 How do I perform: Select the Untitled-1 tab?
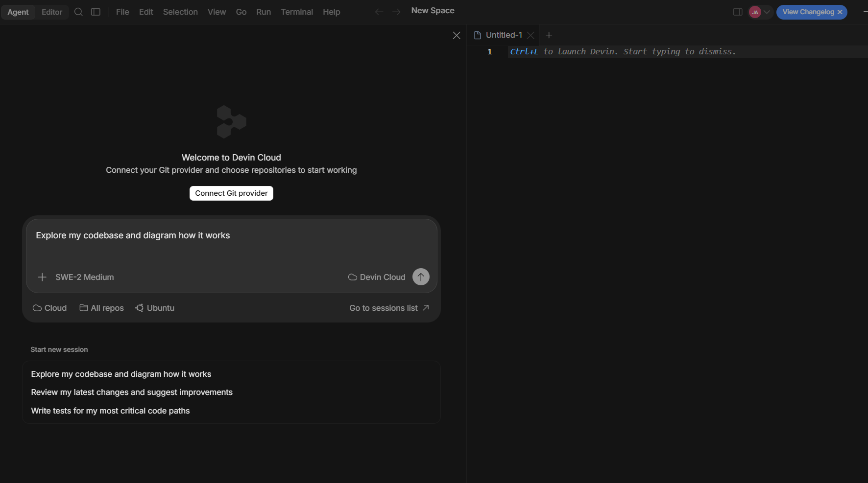(504, 35)
